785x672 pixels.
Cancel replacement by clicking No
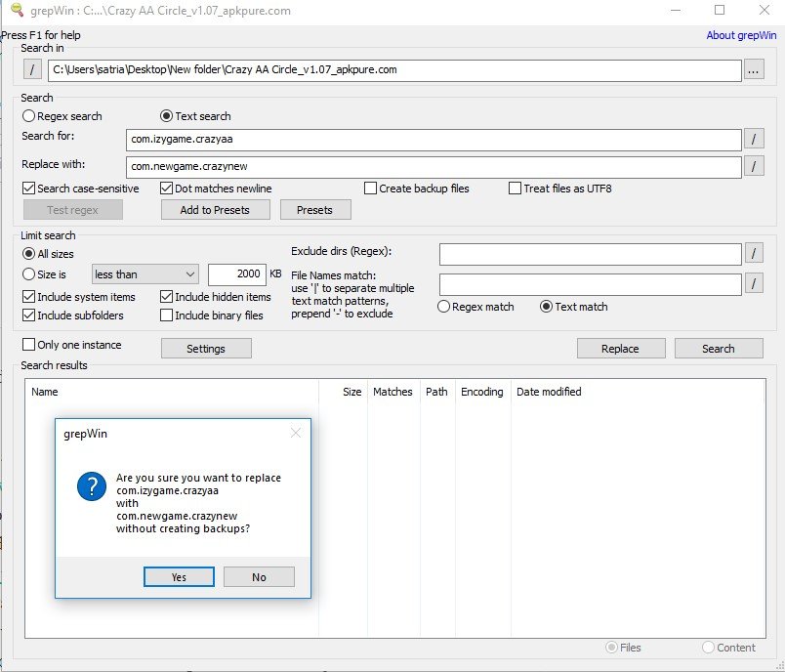259,577
